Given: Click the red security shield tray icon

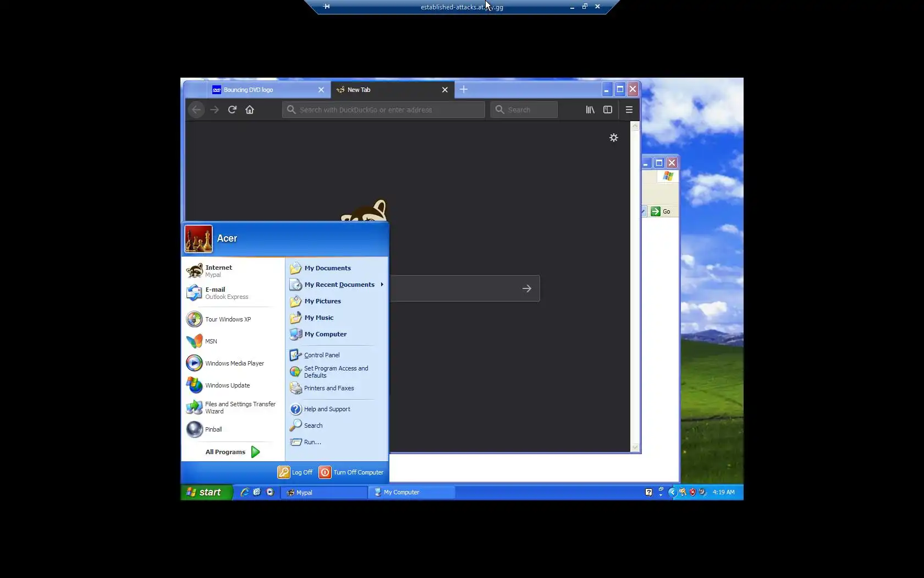Looking at the screenshot, I should (692, 492).
